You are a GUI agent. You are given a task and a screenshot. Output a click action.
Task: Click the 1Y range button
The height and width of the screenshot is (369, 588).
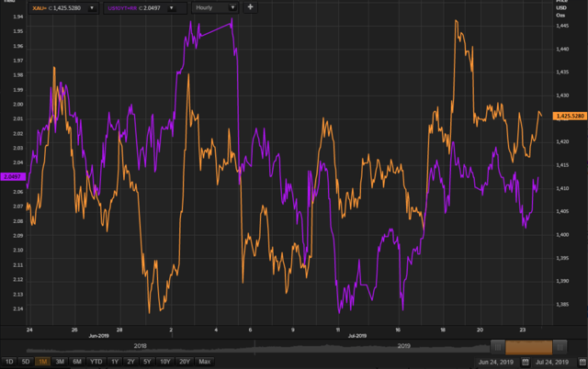[x=115, y=362]
